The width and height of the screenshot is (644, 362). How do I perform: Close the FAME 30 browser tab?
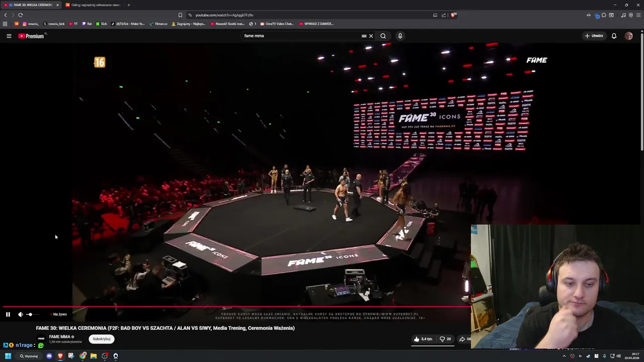57,5
